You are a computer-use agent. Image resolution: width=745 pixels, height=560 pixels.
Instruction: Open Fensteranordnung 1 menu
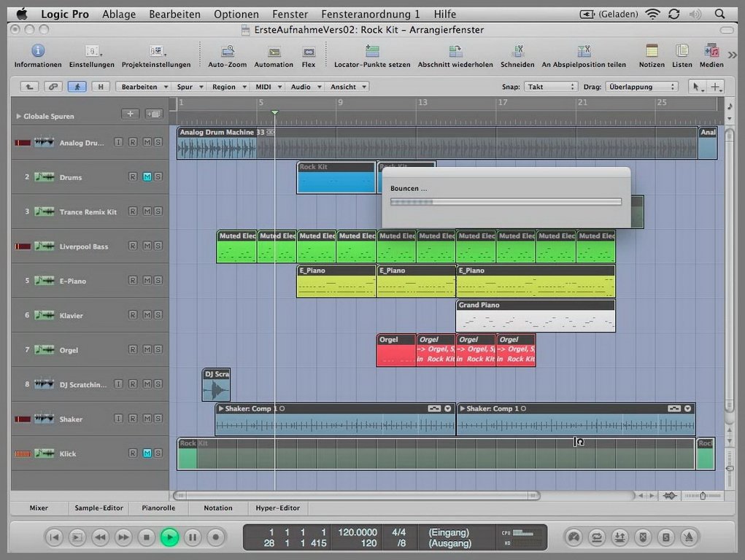pyautogui.click(x=371, y=15)
